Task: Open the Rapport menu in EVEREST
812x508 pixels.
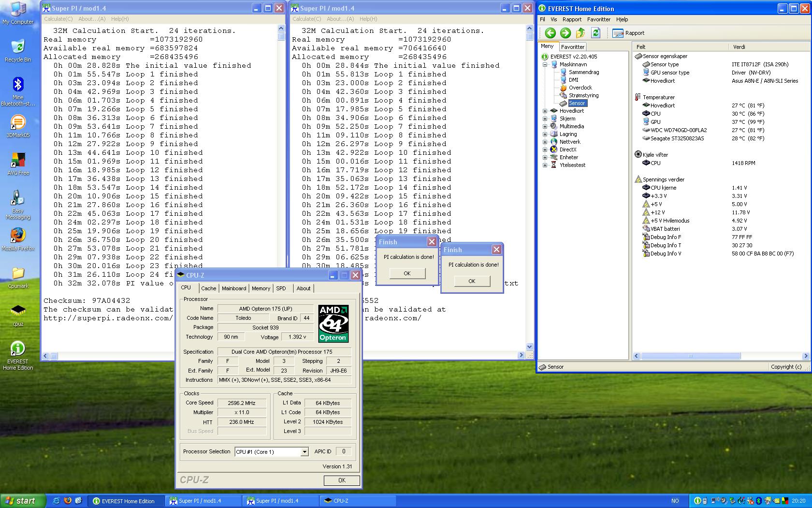Action: [572, 19]
